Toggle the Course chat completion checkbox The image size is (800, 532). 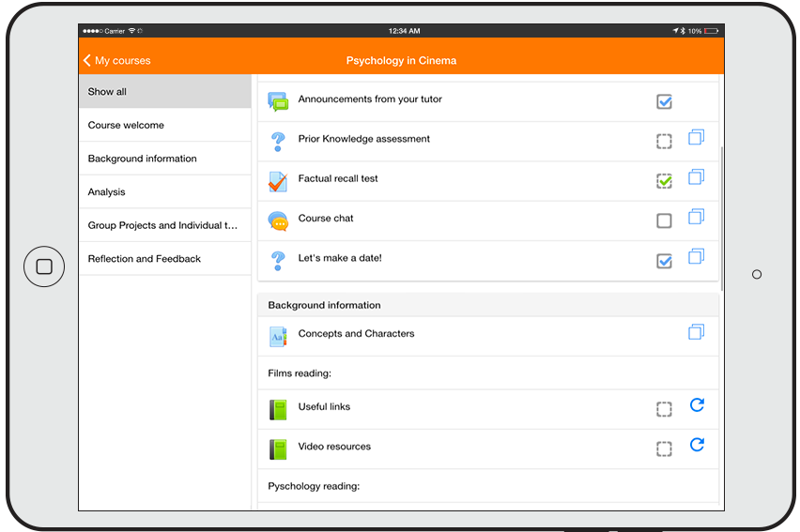(664, 221)
